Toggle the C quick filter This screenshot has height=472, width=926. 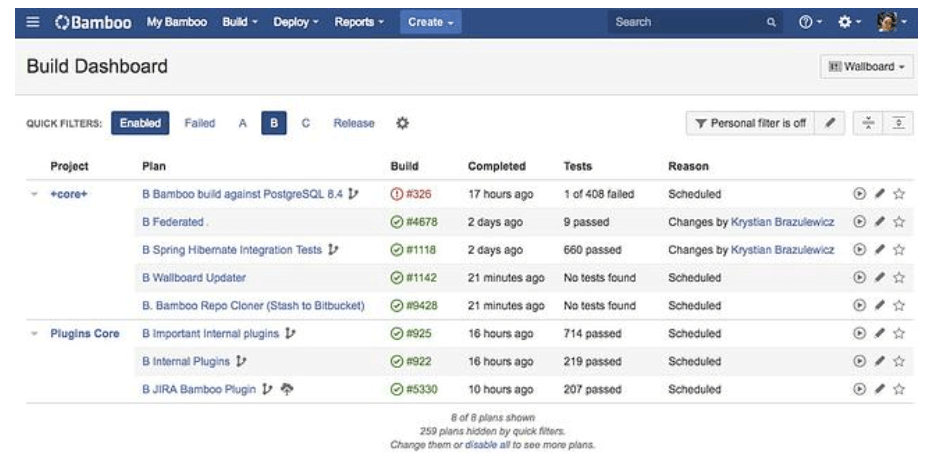coord(305,123)
